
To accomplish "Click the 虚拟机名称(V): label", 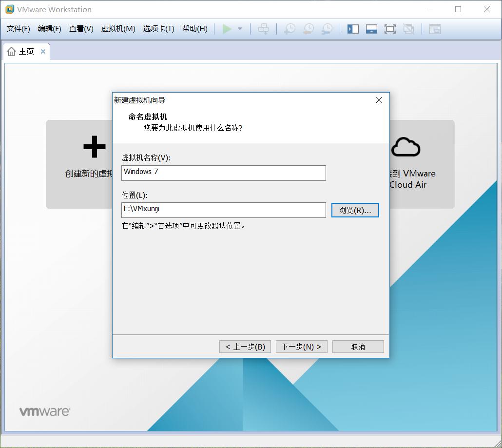I will [146, 157].
